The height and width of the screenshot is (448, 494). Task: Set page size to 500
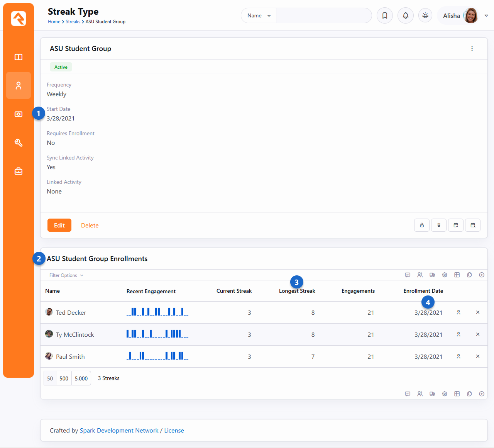tap(64, 378)
